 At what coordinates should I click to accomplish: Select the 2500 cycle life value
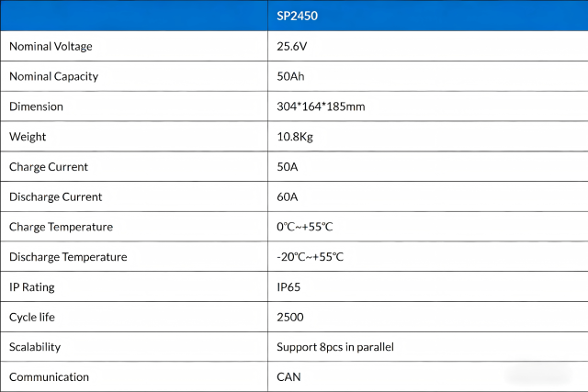pos(290,317)
